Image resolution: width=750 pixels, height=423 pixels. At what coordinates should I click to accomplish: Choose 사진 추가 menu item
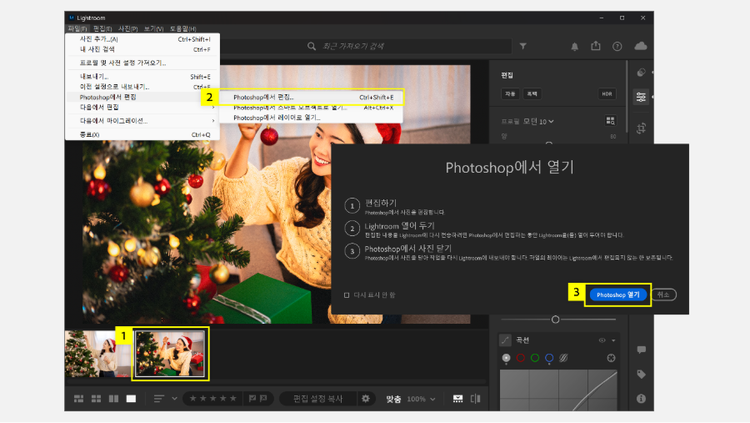pos(143,39)
